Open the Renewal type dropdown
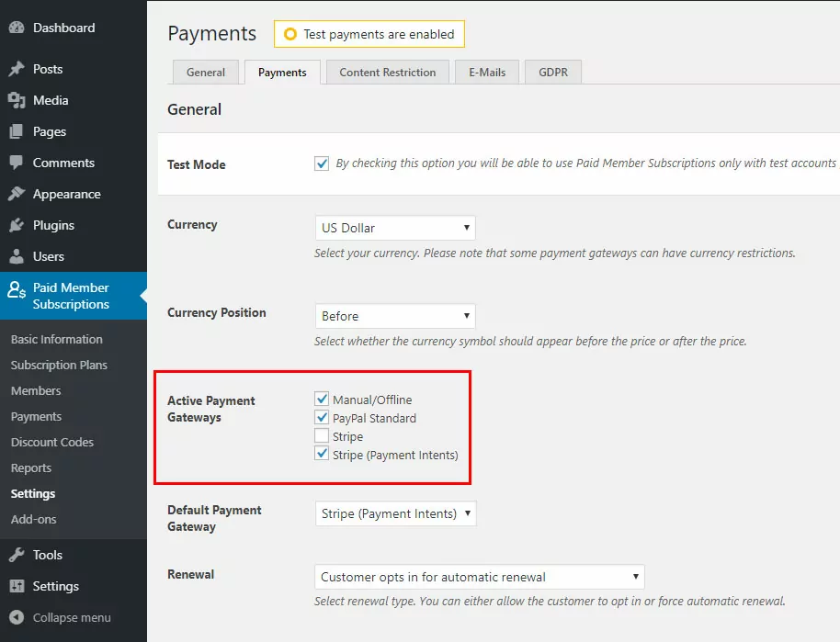Viewport: 840px width, 642px height. (480, 577)
